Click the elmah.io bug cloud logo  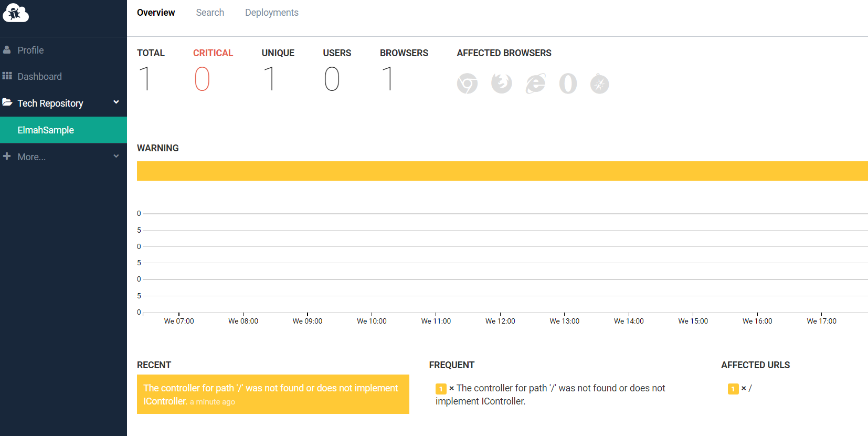point(15,13)
